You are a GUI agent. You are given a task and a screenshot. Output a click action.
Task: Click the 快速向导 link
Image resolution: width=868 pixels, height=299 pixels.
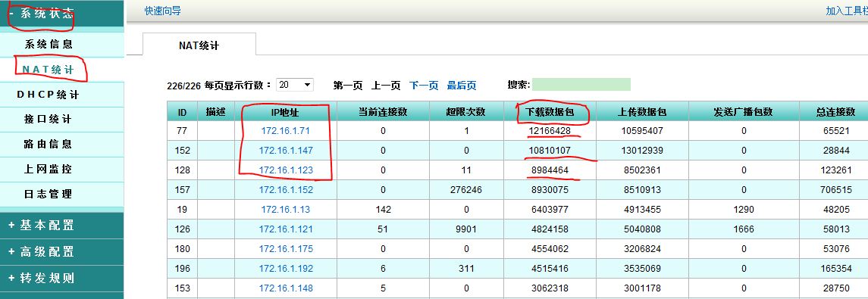[163, 11]
